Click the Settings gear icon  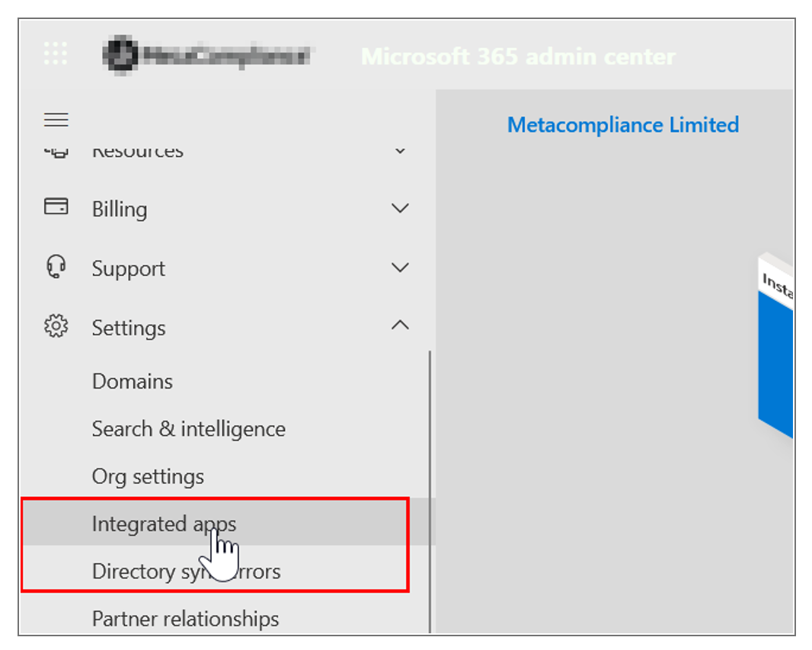click(x=56, y=326)
